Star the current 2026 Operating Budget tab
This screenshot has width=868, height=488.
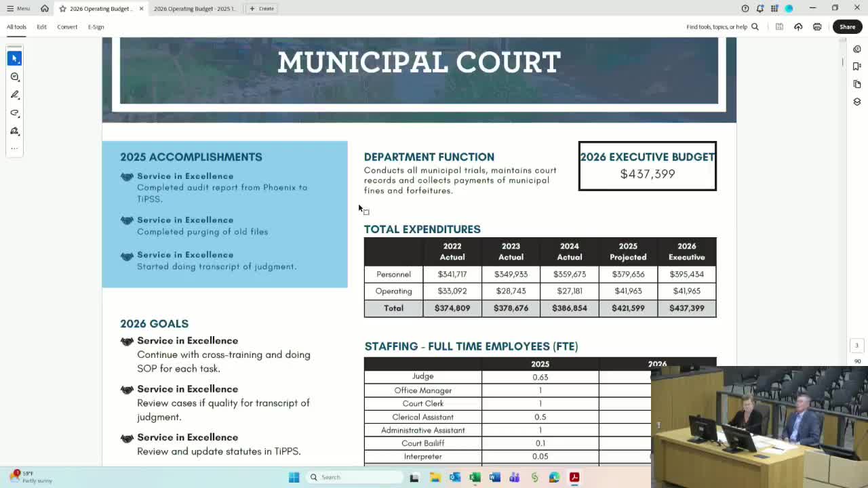coord(62,9)
